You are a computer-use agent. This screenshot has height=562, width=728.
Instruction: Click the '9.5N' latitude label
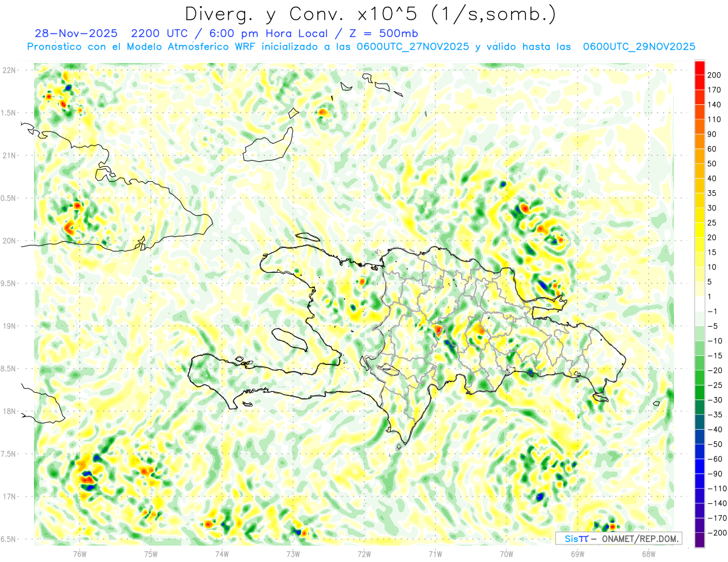click(x=9, y=283)
